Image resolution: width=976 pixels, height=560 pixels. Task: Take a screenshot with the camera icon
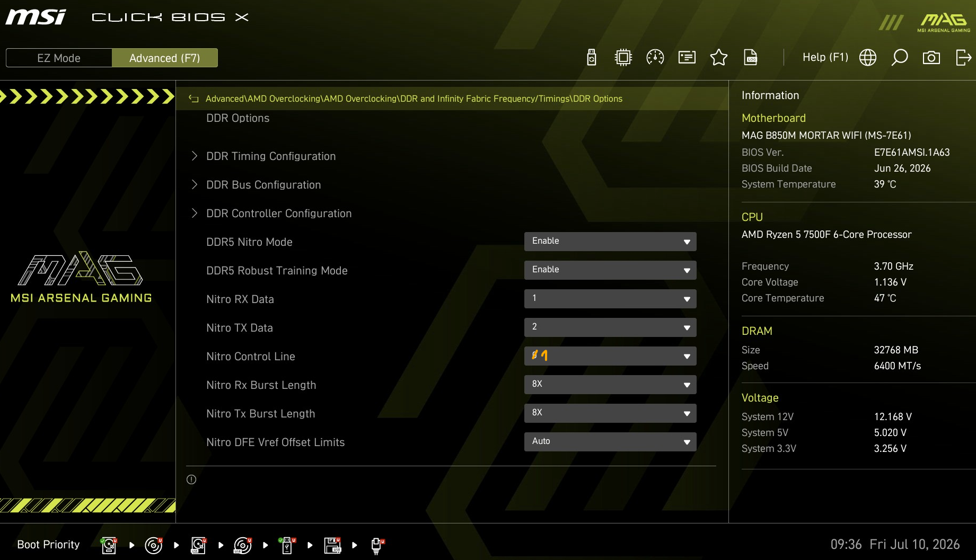(x=931, y=57)
